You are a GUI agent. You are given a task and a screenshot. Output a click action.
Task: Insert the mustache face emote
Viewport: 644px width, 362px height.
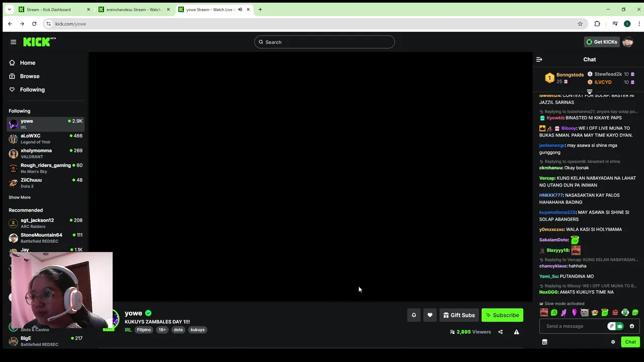click(x=544, y=312)
